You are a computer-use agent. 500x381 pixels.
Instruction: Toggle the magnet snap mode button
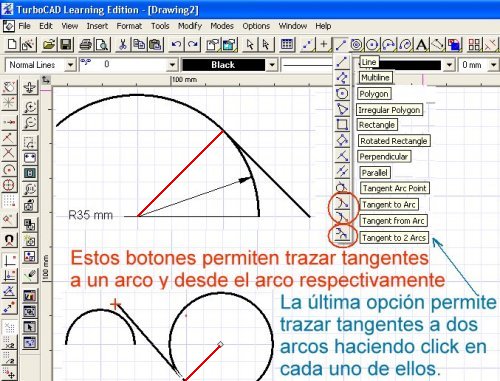click(x=9, y=240)
